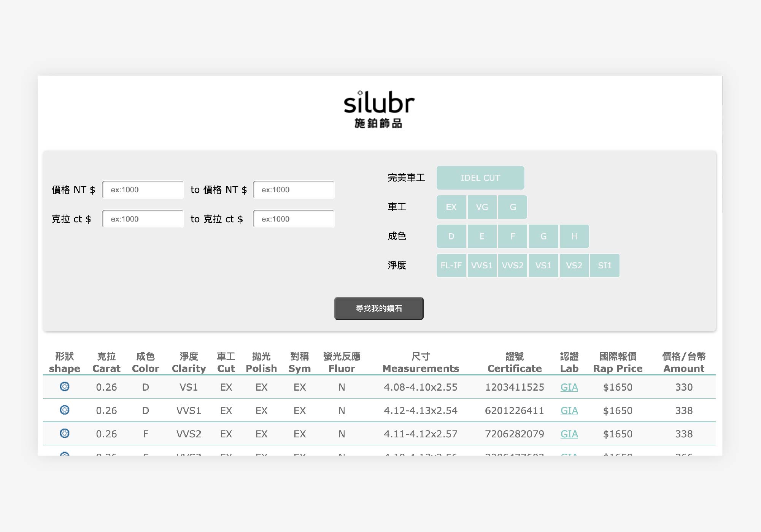Image resolution: width=761 pixels, height=532 pixels.
Task: Click certificate number 7206282079
Action: [515, 434]
